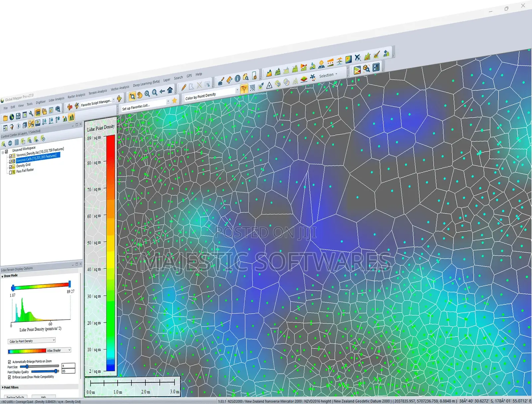Enable the Pass Fail Raster layer checkbox

[x=10, y=172]
